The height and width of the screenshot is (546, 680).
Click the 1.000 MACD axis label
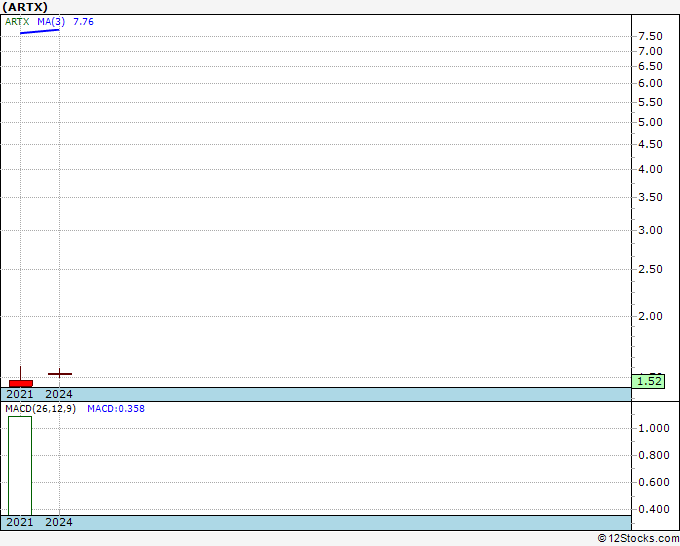[654, 428]
